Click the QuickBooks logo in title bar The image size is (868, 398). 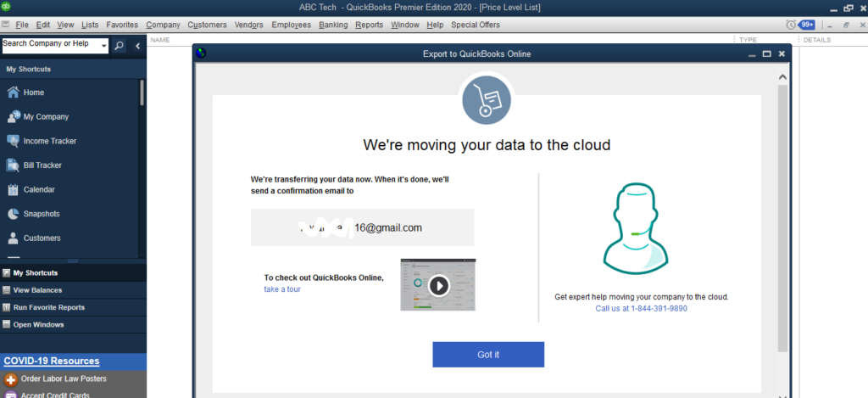pos(7,7)
